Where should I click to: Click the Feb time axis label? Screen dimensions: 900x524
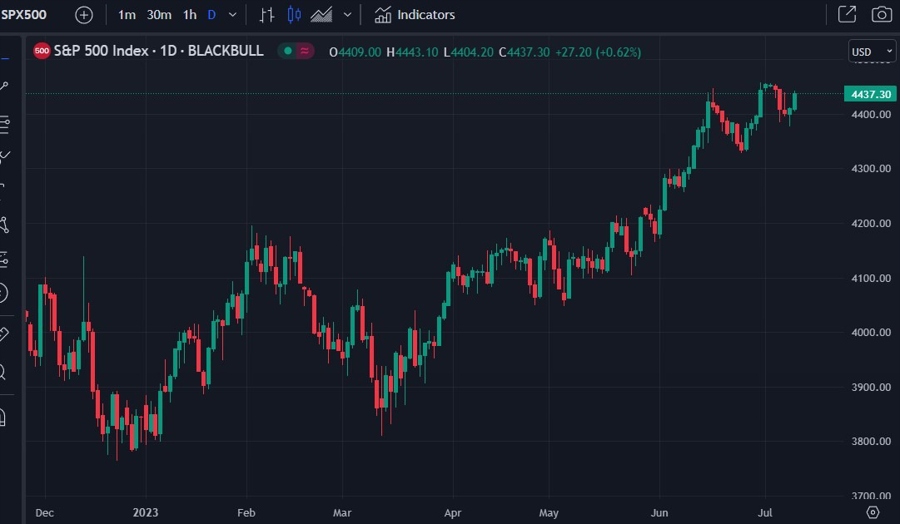pos(246,513)
